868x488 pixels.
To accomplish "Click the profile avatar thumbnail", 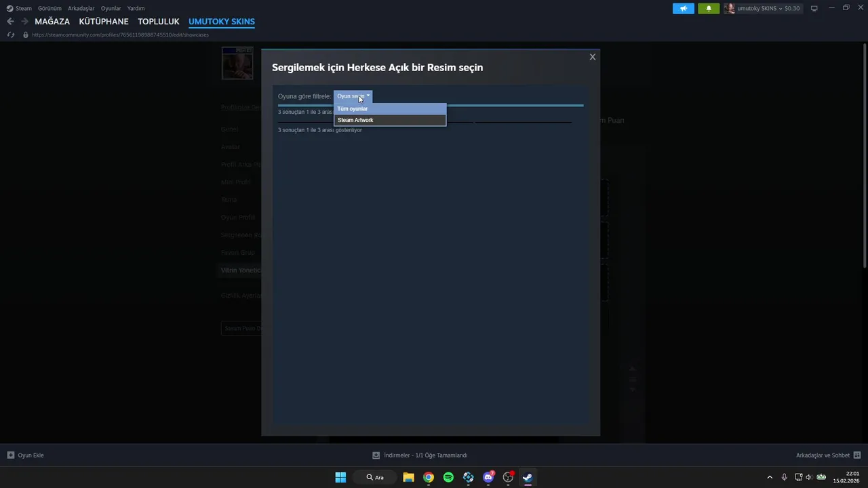I will tap(237, 63).
